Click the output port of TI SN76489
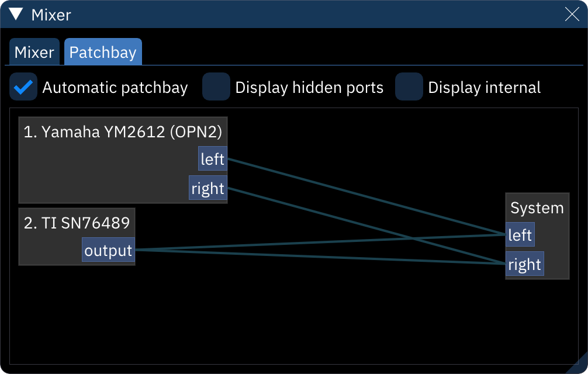Screen dimensions: 588x374 coord(108,250)
